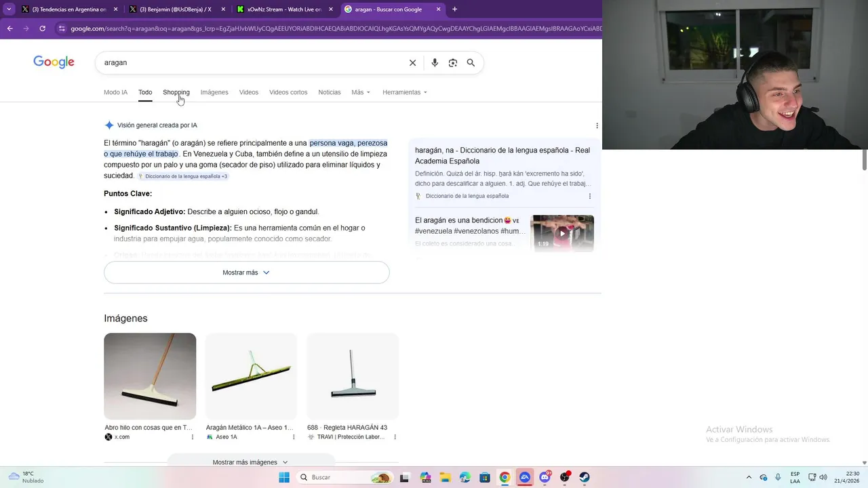Switch to the Shopping tab

[176, 92]
